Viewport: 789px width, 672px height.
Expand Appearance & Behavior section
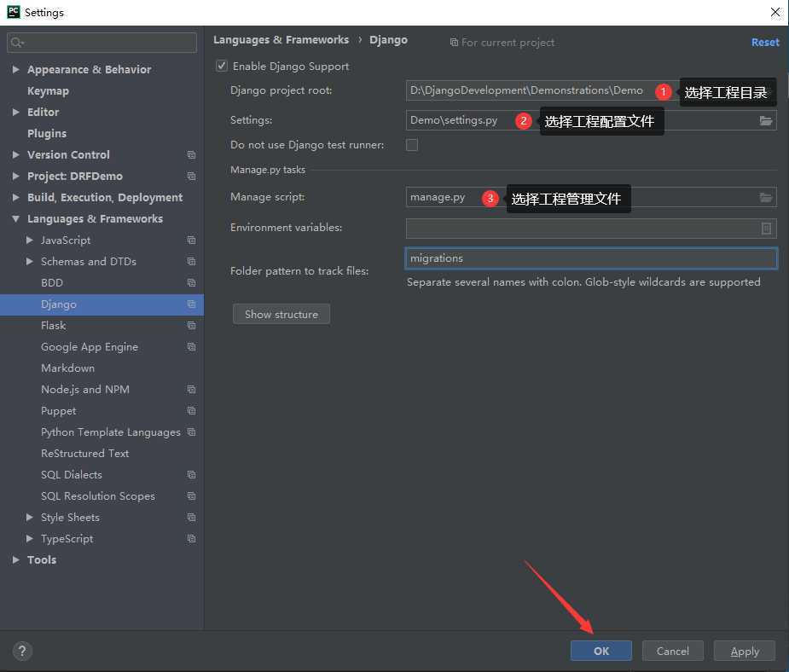click(15, 69)
